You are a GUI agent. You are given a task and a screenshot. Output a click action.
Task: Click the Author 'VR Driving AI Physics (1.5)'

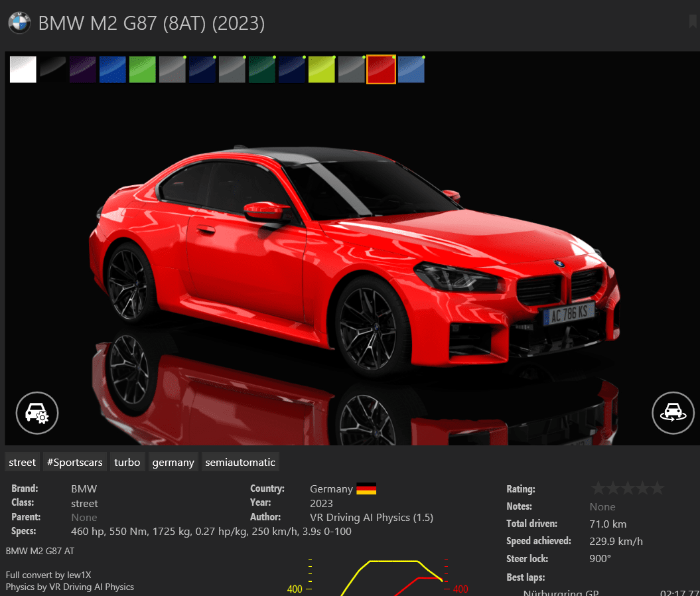pos(372,518)
